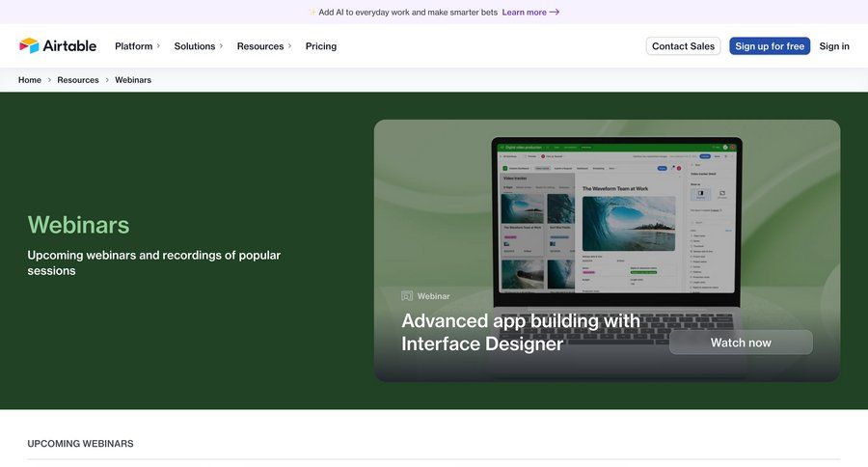Open Resources in the breadcrumb
This screenshot has width=868, height=467.
point(78,80)
